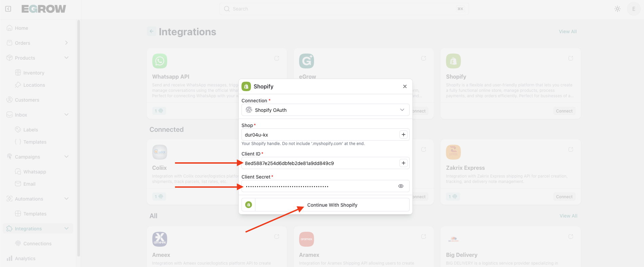The height and width of the screenshot is (267, 644).
Task: Collapse the Products section chevron
Action: 66,58
